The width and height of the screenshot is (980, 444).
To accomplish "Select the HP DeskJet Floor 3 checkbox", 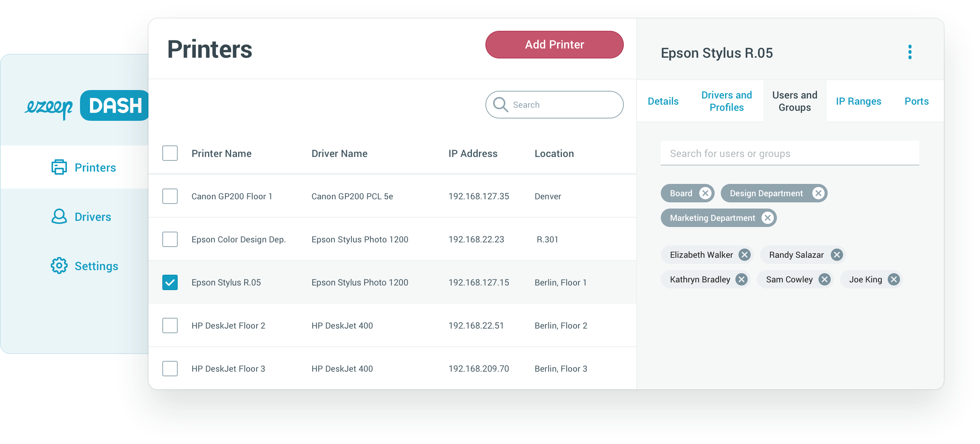I will pos(170,369).
